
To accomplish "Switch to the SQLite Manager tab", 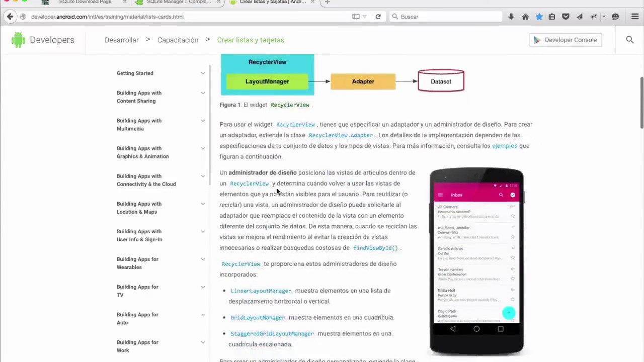I will (x=179, y=2).
